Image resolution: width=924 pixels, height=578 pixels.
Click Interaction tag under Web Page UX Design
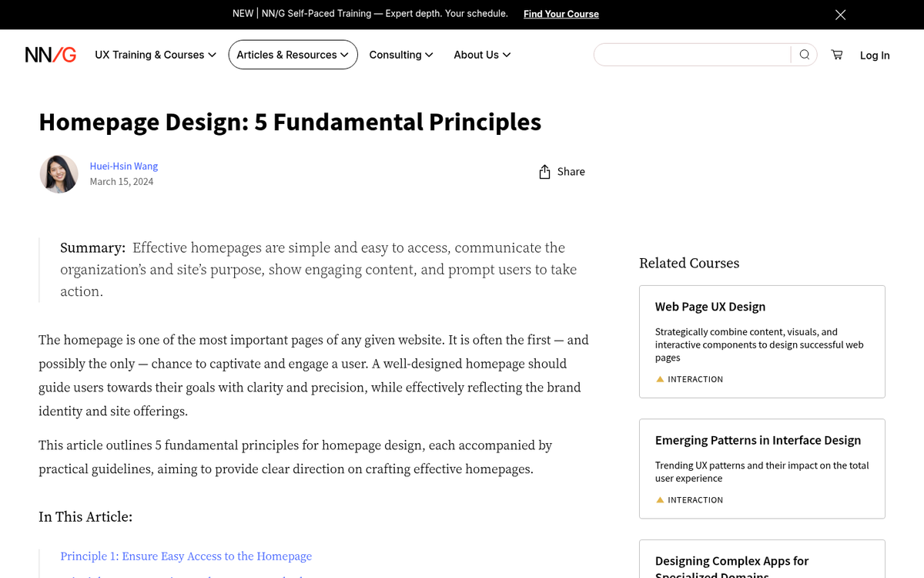click(x=695, y=379)
